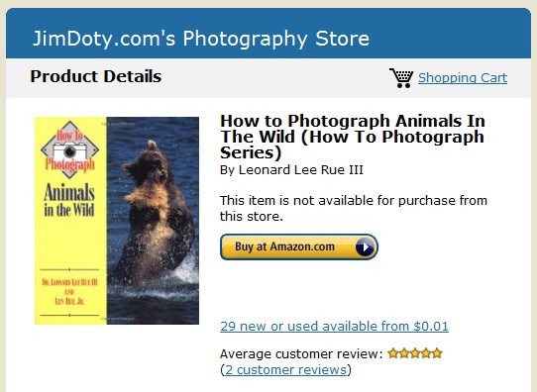Viewport: 537px width, 392px height.
Task: Click the round arrow icon in Buy button
Action: (x=365, y=246)
